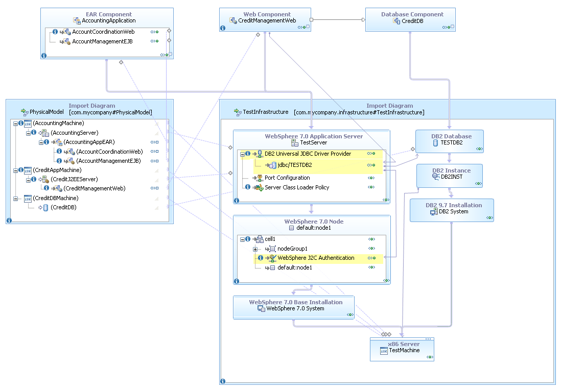Click the x86 machine icon of AccountingMachine
Image resolution: width=561 pixels, height=392 pixels.
(x=28, y=124)
